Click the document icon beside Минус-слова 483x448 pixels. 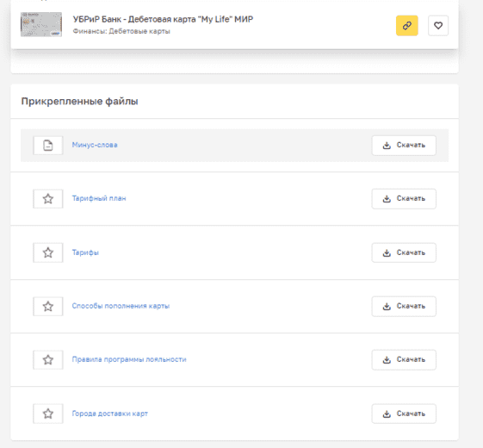[x=48, y=146]
